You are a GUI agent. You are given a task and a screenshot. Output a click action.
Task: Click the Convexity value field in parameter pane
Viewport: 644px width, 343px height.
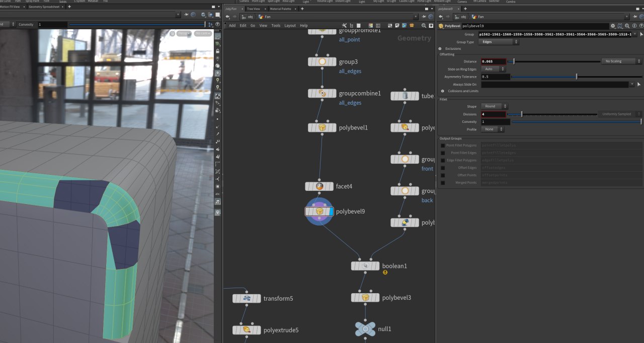pos(496,122)
